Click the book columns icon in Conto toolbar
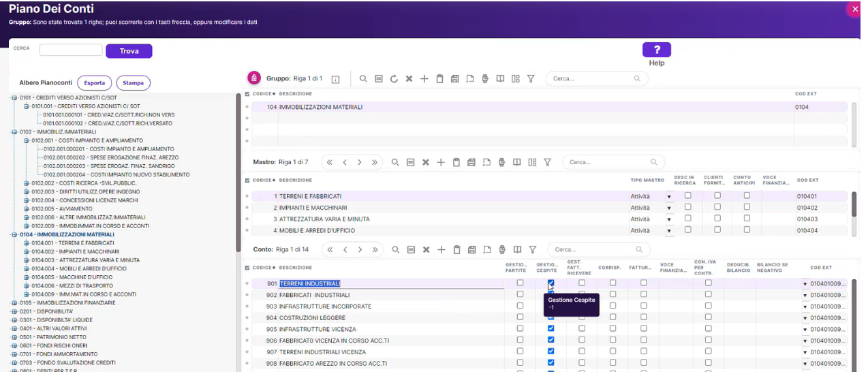The width and height of the screenshot is (868, 378). click(518, 250)
